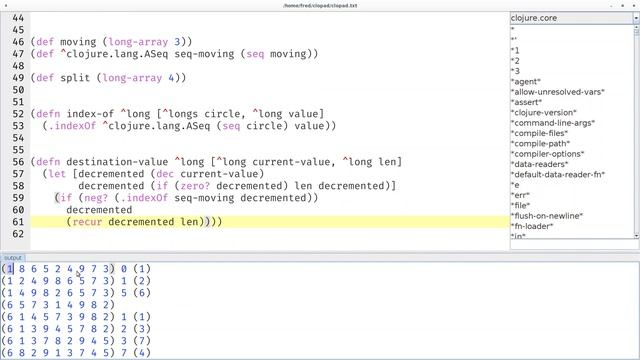The height and width of the screenshot is (360, 640).
Task: Click 'let' keyword on line 57
Action: (57, 174)
